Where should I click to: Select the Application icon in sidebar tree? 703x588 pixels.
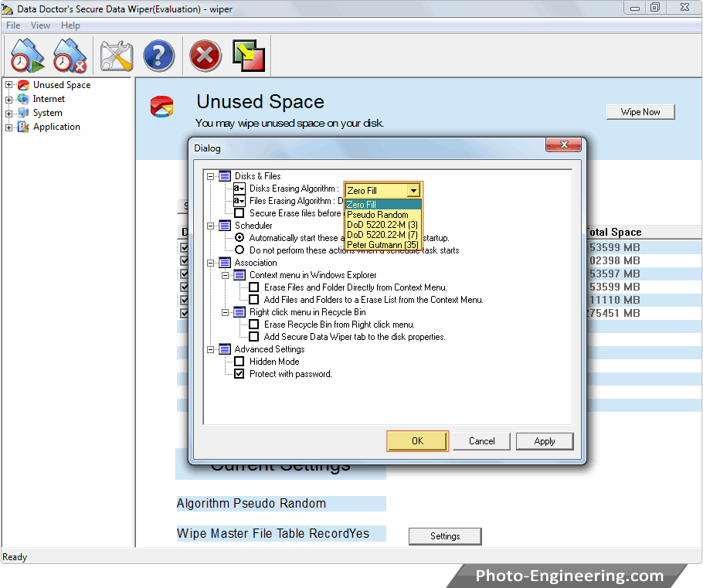[x=23, y=127]
